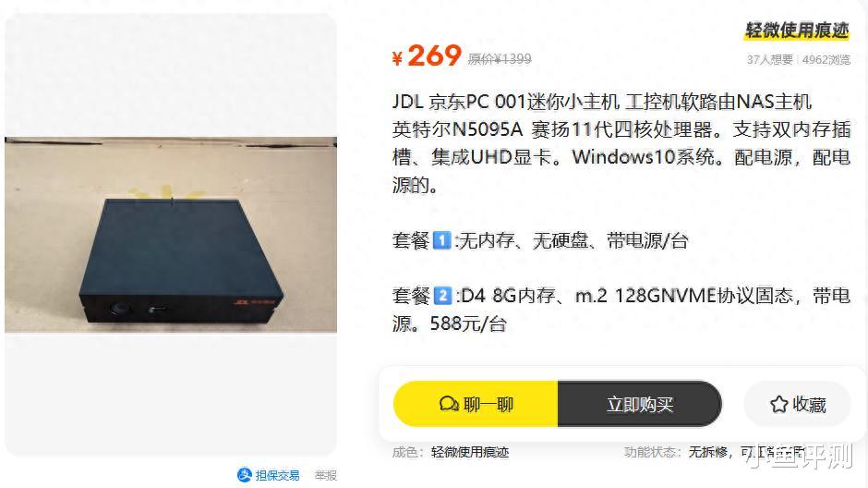Click the crossed-out 原价¥1399 text

tap(500, 59)
